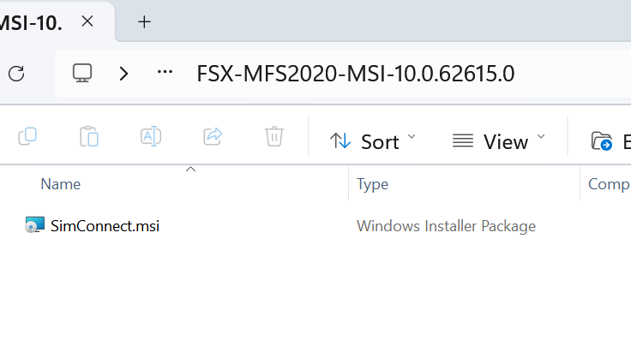The image size is (631, 364).
Task: Click the Share toolbar icon
Action: (x=213, y=136)
